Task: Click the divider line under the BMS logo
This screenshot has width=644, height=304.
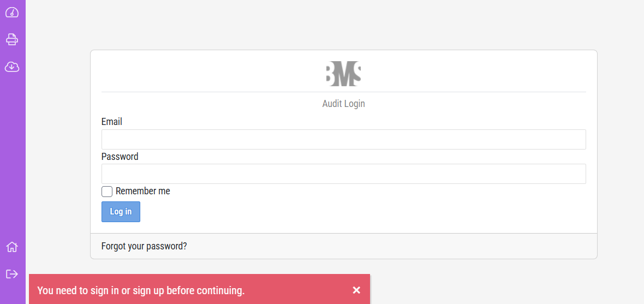Action: (343, 92)
